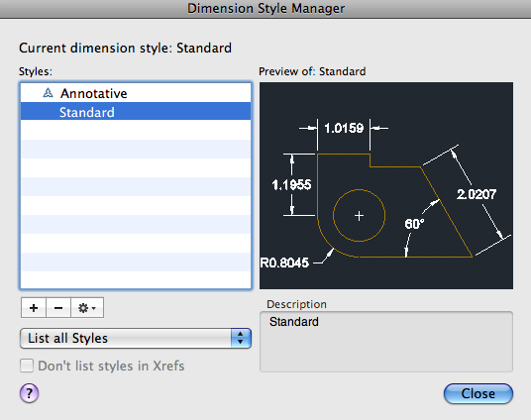This screenshot has height=420, width=531.
Task: Click the R0.8045 radius label in preview
Action: 284,262
